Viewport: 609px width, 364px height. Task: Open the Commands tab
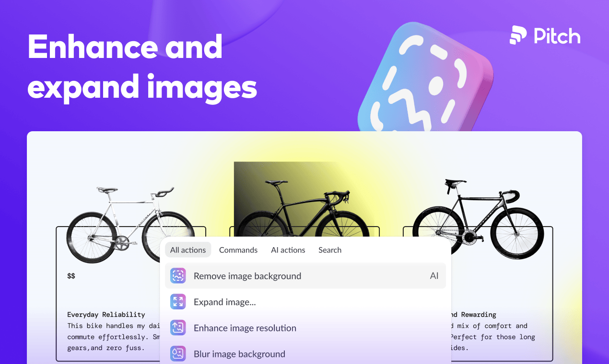238,250
